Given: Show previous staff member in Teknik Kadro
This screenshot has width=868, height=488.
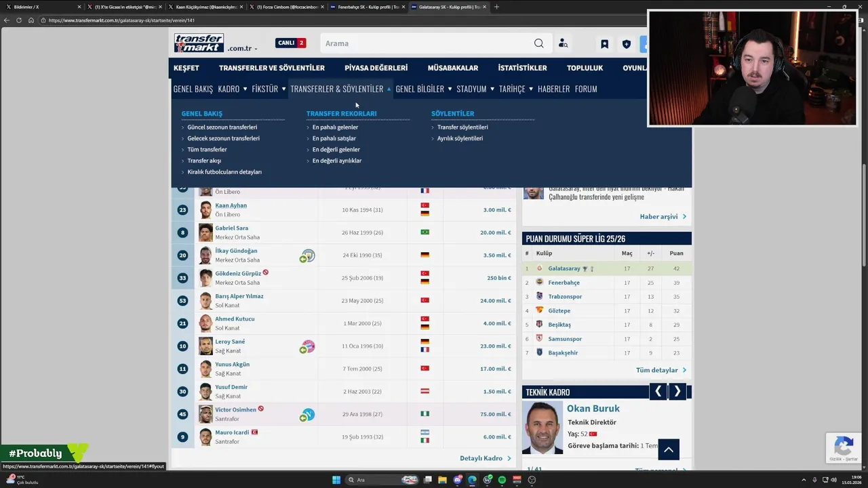Looking at the screenshot, I should point(658,392).
